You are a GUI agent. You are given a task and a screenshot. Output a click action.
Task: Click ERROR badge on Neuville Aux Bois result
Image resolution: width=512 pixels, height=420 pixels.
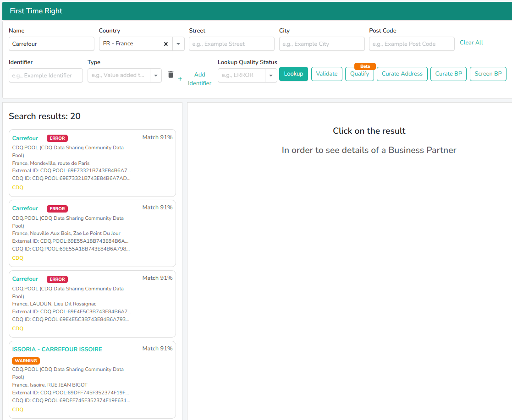pyautogui.click(x=57, y=208)
